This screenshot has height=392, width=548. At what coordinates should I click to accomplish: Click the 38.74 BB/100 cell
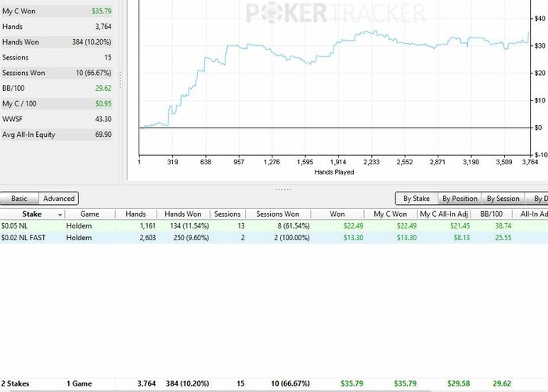coord(503,226)
